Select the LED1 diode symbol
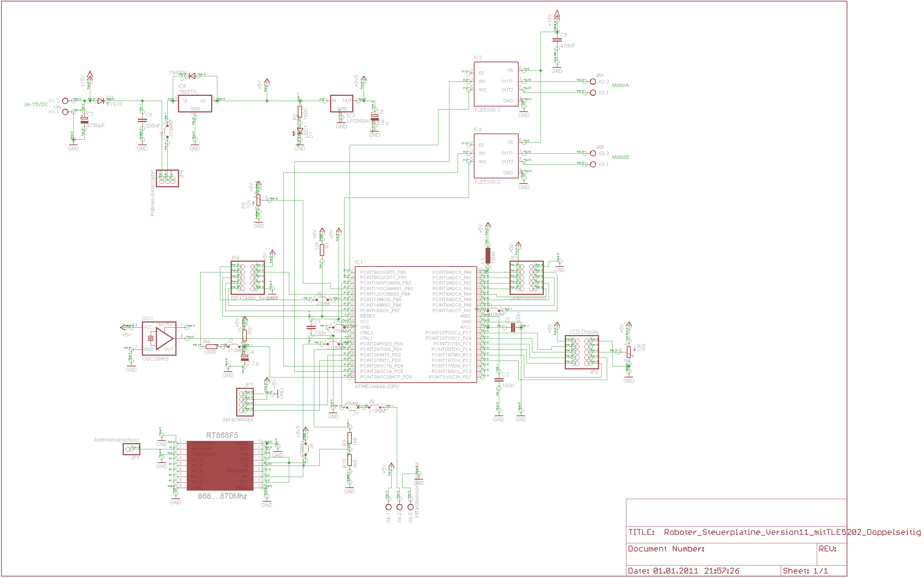Image resolution: width=924 pixels, height=578 pixels. (300, 131)
